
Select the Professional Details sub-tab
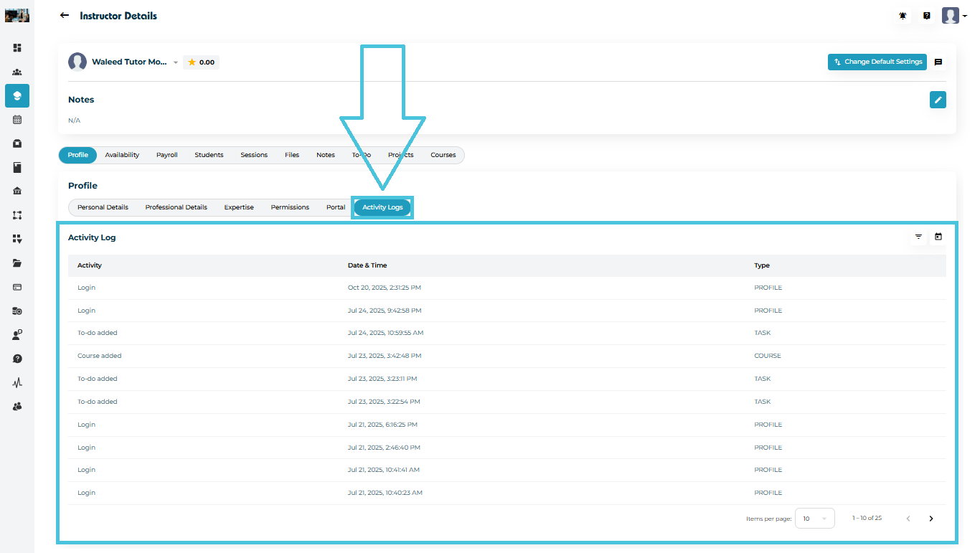point(176,207)
